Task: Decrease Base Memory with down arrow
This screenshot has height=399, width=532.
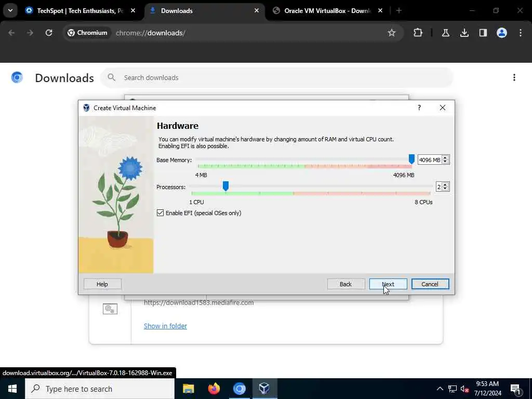Action: tap(445, 162)
